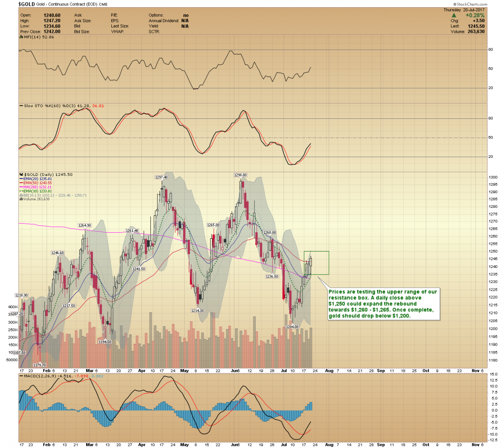
Task: Click the MFI(14) indicator icon
Action: (x=21, y=37)
